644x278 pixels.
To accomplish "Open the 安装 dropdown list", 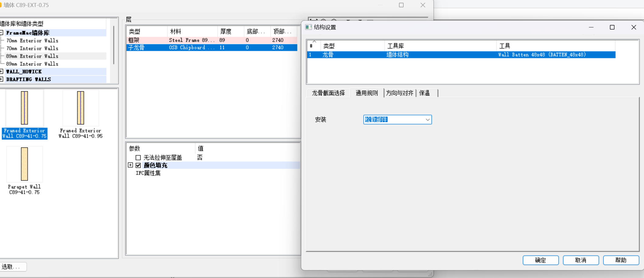I will (428, 120).
